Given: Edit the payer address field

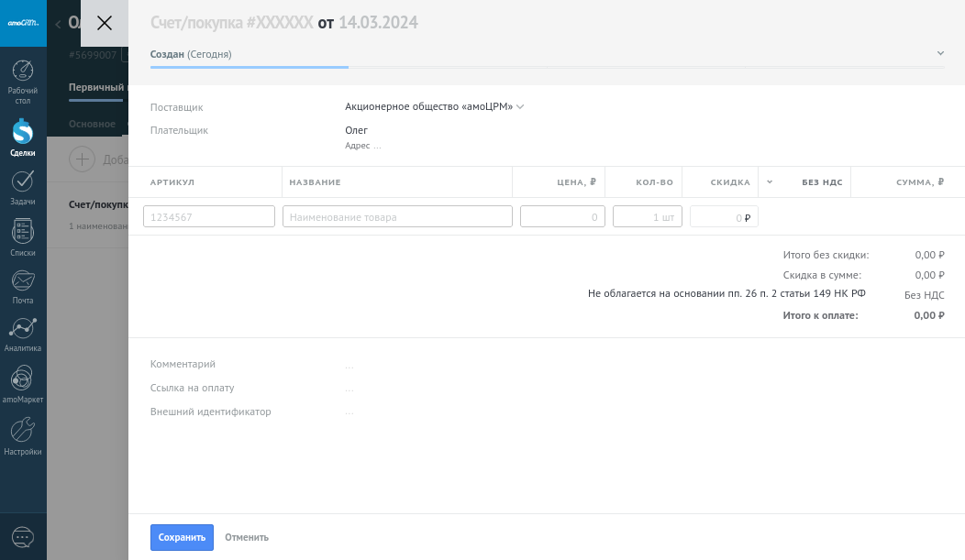Looking at the screenshot, I should point(363,146).
